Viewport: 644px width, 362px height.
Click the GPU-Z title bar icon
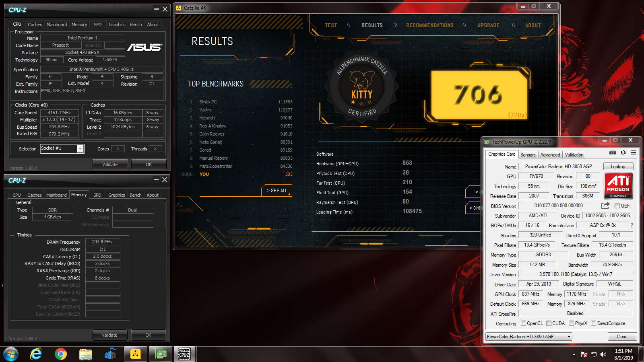(487, 142)
